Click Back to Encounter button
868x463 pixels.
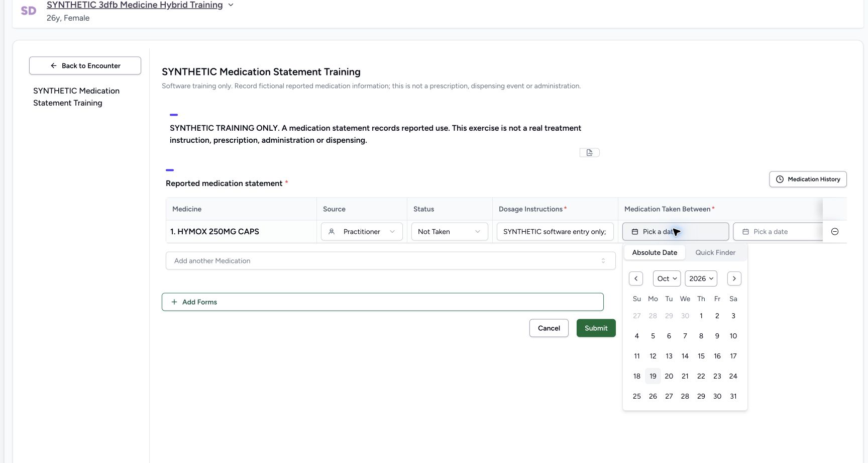tap(85, 66)
